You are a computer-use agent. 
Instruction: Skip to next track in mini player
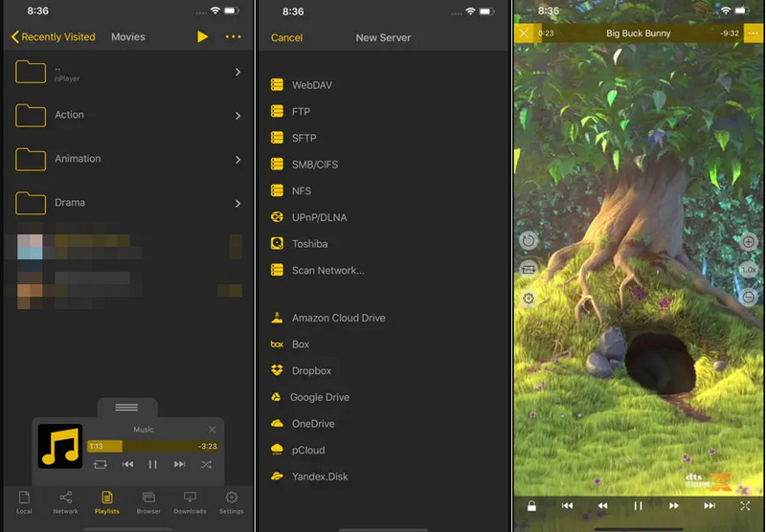(x=179, y=464)
